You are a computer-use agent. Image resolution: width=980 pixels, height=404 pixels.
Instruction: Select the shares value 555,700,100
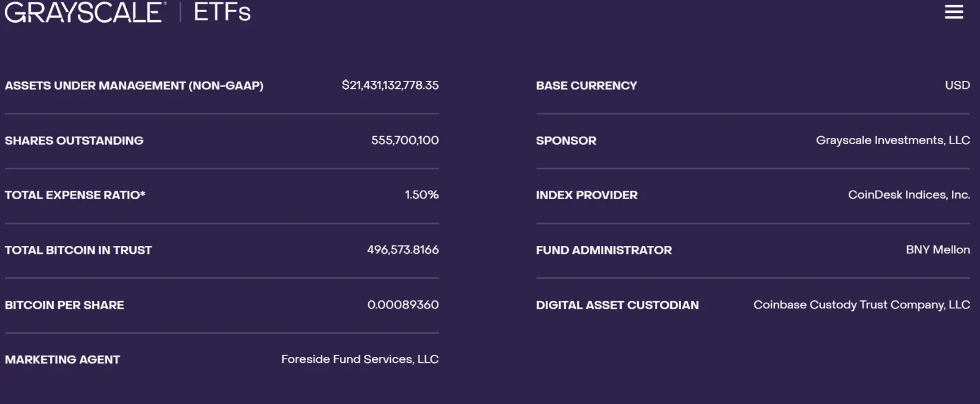[404, 140]
